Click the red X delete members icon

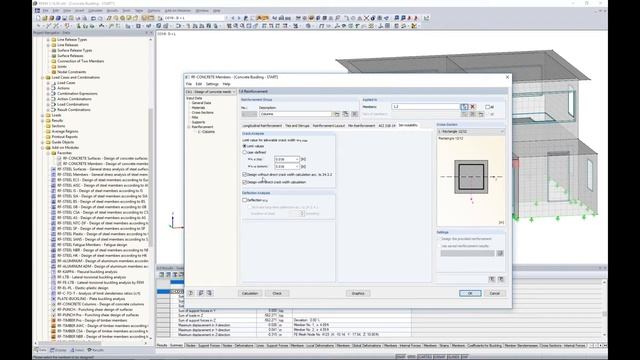tap(473, 107)
